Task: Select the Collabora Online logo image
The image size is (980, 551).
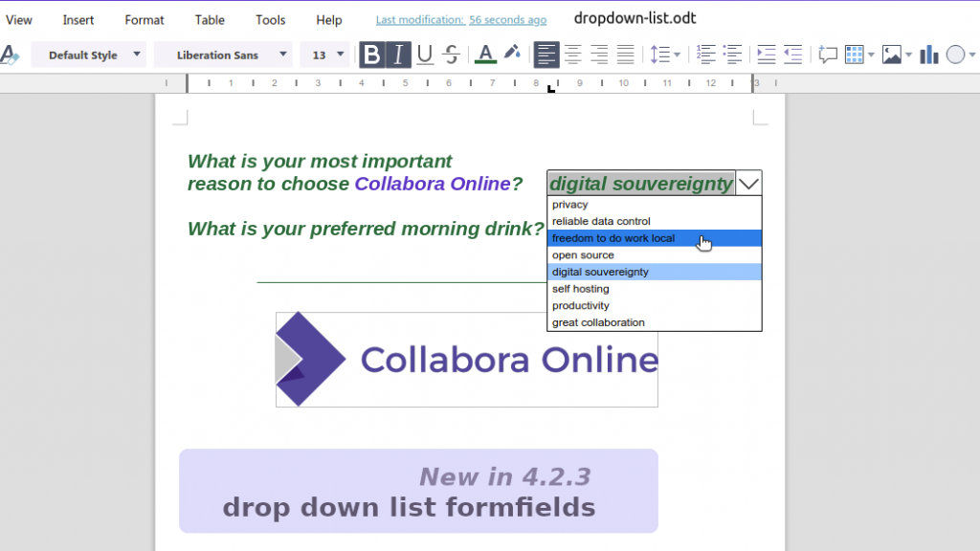Action: [467, 360]
